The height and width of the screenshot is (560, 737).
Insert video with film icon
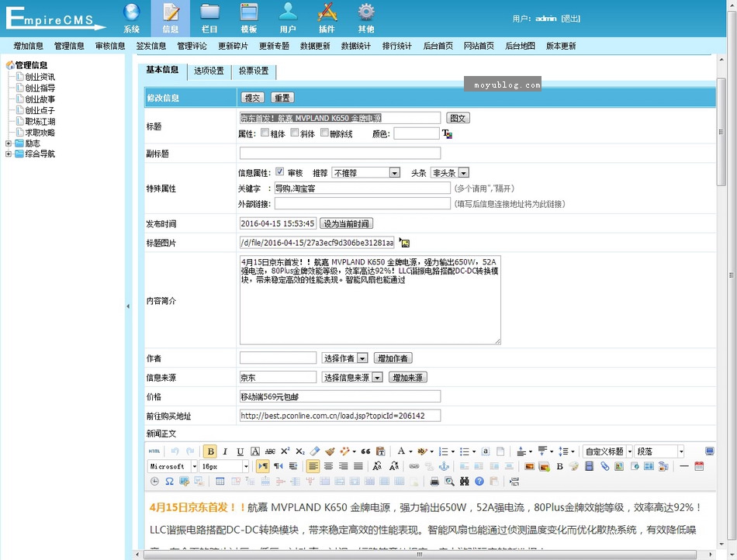(x=590, y=466)
